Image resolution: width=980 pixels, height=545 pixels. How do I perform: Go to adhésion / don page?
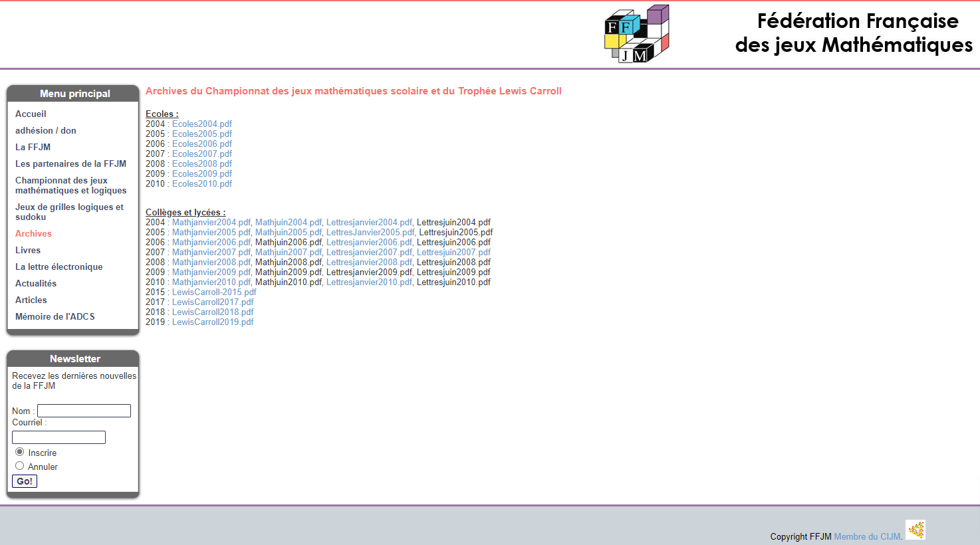pyautogui.click(x=46, y=130)
